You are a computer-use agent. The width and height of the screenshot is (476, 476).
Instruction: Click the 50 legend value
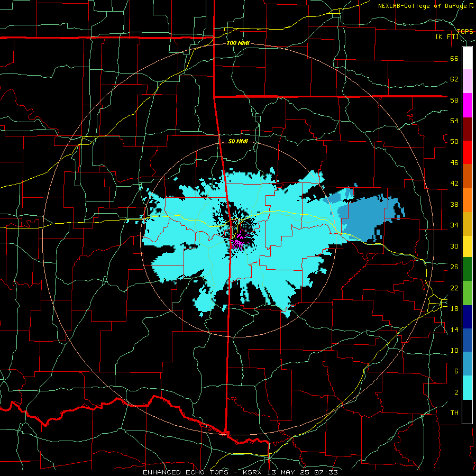click(x=454, y=141)
